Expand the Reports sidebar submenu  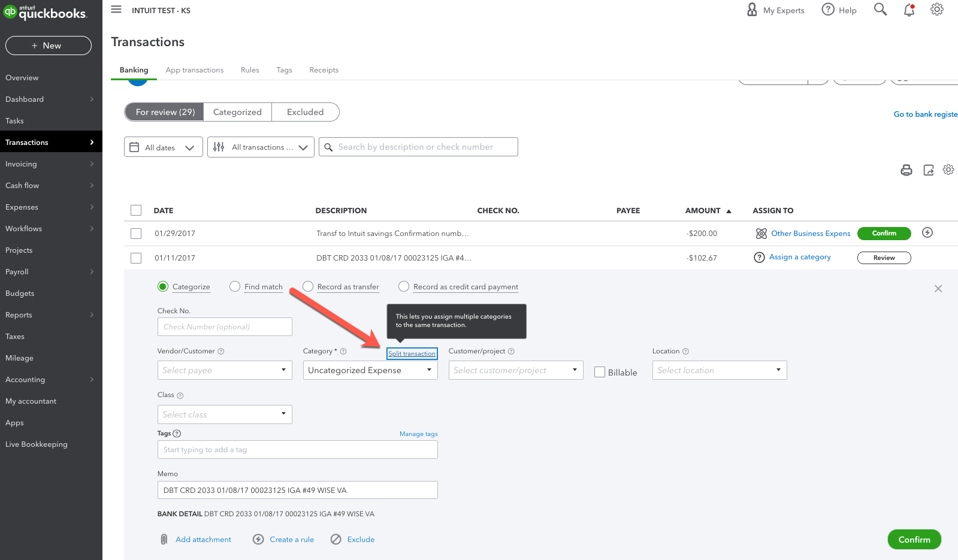92,315
